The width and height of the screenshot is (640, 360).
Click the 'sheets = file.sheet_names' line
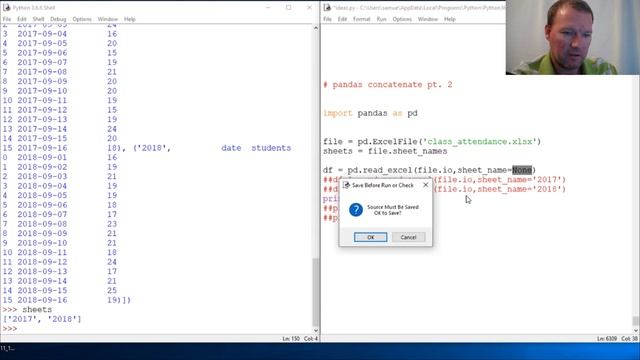(385, 151)
